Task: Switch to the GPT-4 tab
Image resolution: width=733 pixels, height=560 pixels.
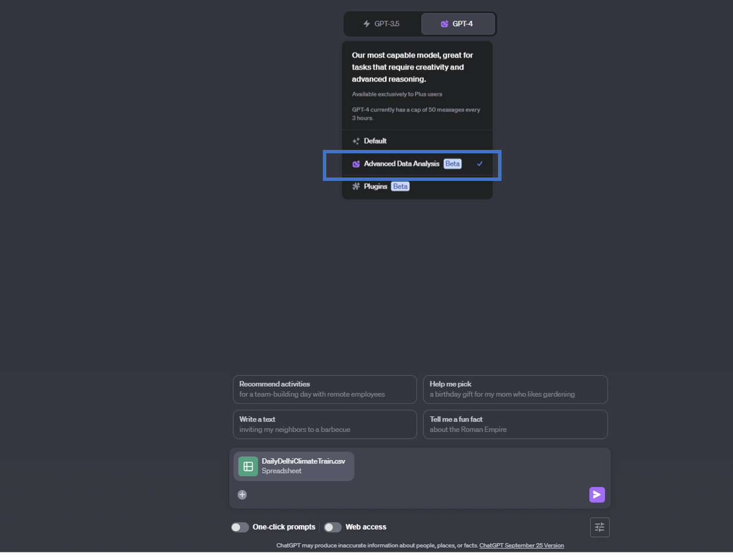Action: click(458, 24)
